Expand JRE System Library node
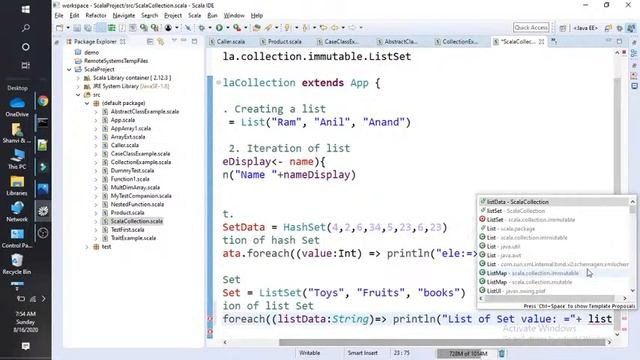 coord(78,86)
